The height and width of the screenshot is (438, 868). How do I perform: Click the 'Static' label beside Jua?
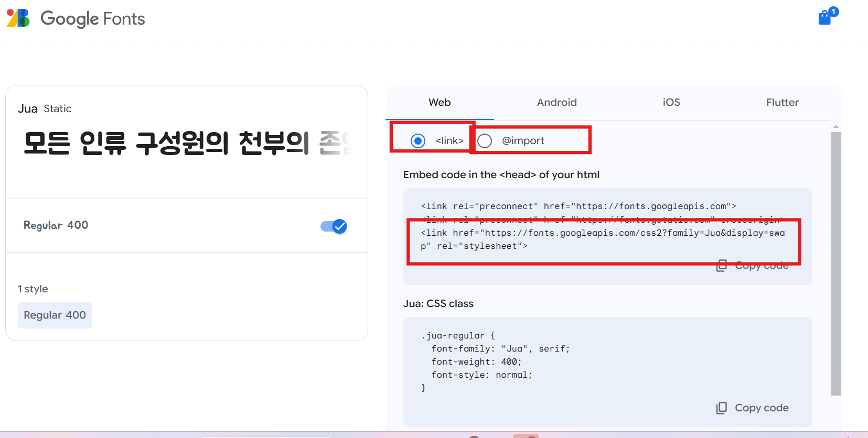tap(57, 108)
